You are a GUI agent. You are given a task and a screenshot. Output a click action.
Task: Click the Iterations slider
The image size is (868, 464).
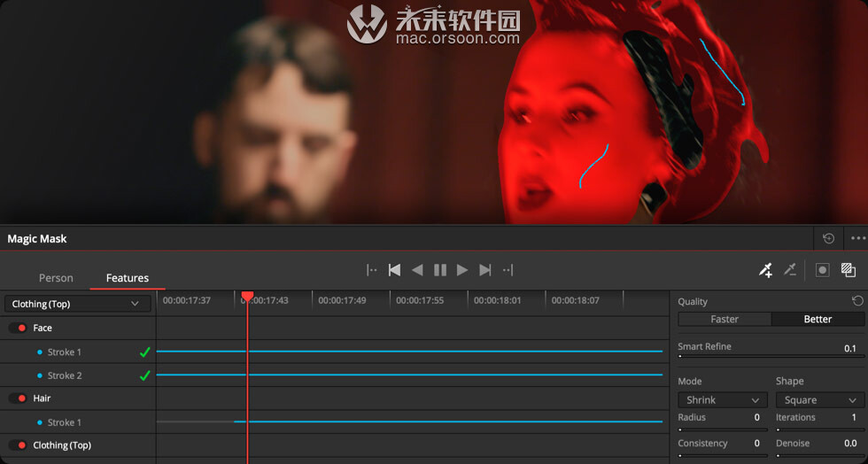820,429
